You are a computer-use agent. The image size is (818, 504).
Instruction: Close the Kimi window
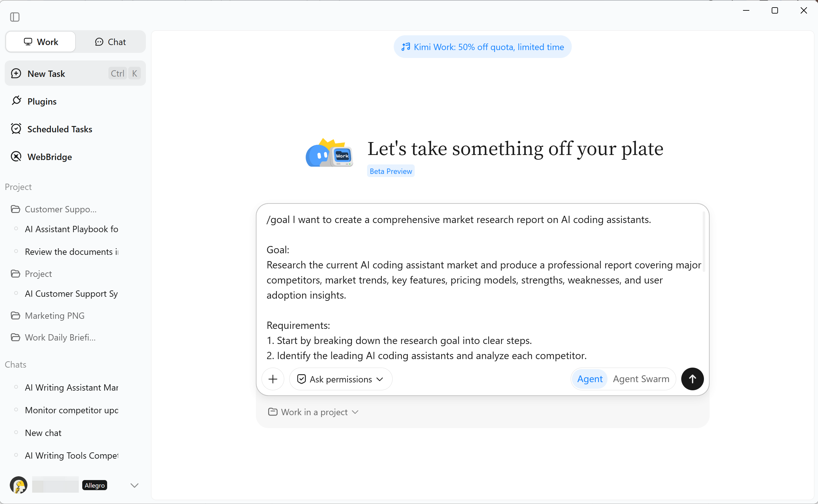click(804, 11)
